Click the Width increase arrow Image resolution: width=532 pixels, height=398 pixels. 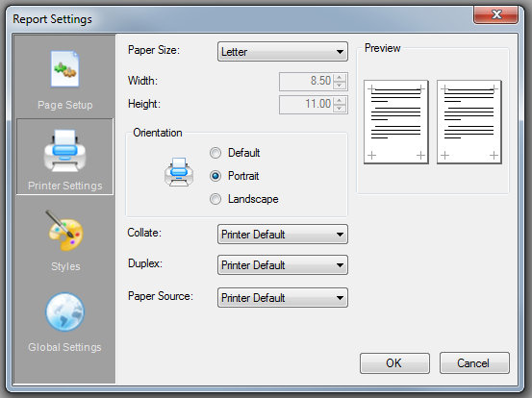(x=340, y=78)
